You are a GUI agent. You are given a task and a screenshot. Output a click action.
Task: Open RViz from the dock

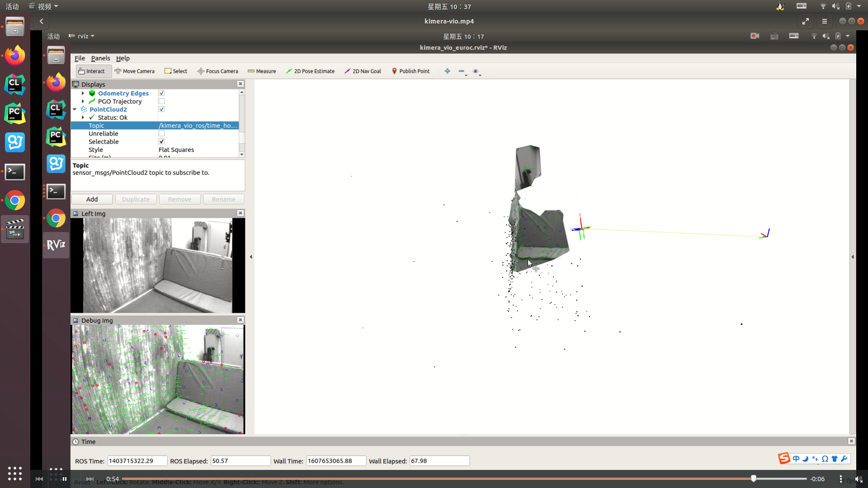click(56, 245)
